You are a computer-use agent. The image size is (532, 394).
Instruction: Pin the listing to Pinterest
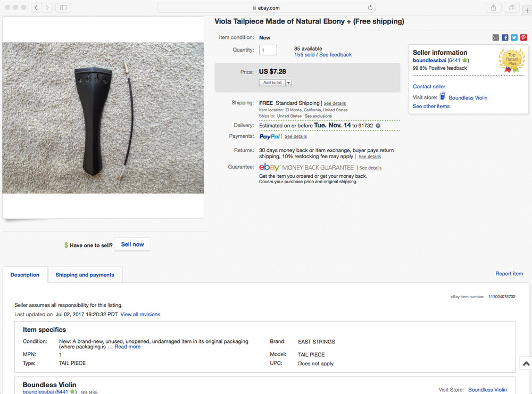click(523, 37)
